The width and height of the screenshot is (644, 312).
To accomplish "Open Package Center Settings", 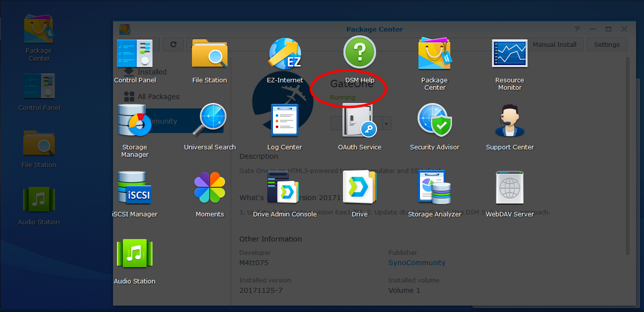I will pyautogui.click(x=606, y=44).
